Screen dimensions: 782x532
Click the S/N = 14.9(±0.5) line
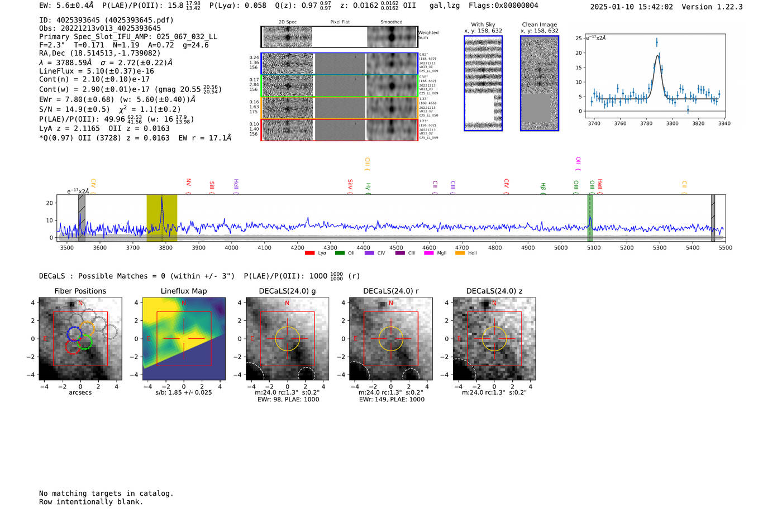(110, 109)
